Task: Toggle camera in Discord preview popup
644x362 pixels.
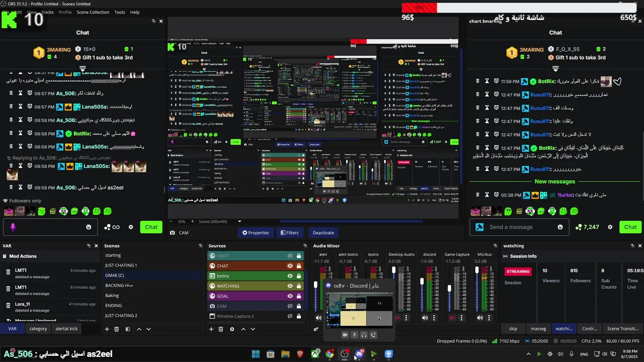Action: click(345, 335)
